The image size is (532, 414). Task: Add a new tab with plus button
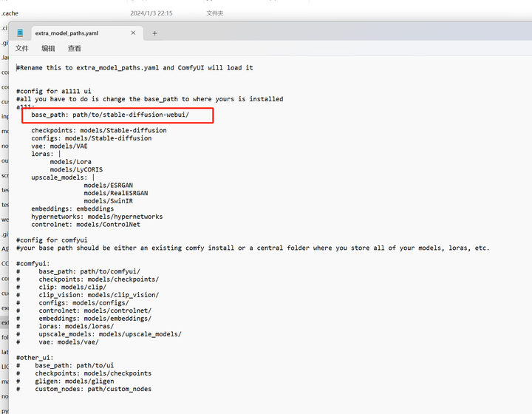154,33
